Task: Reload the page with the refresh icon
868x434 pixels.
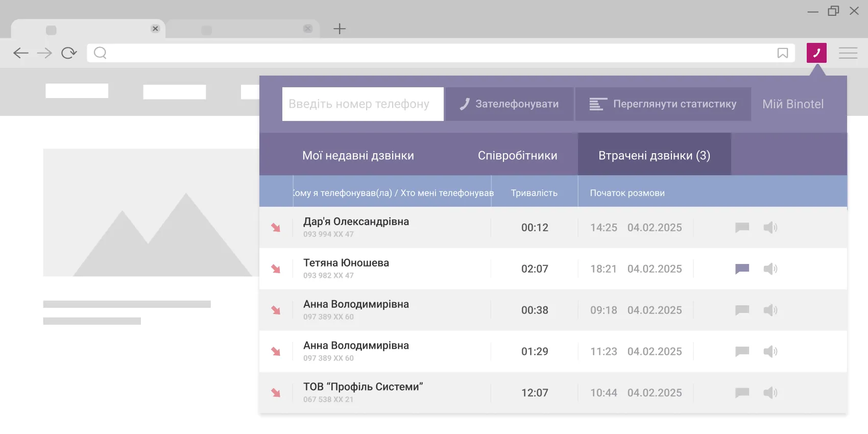Action: coord(69,53)
